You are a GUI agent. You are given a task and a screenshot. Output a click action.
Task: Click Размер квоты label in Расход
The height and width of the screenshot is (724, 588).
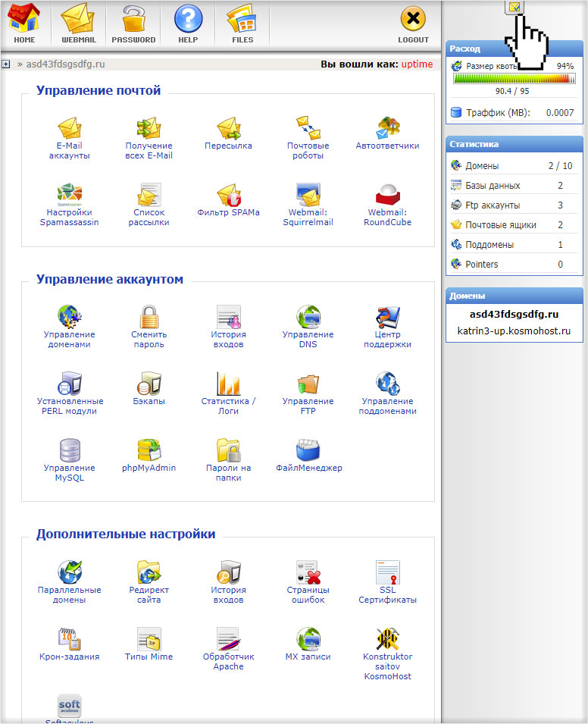pyautogui.click(x=492, y=66)
